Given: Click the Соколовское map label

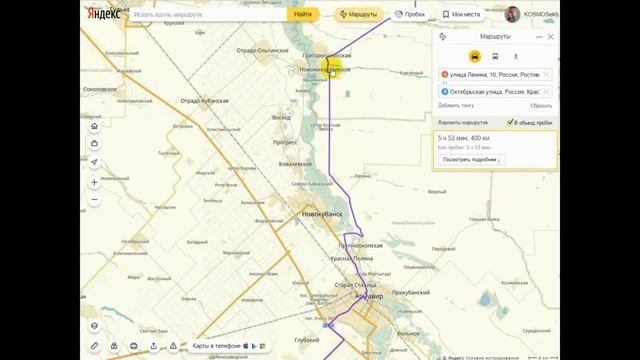Looking at the screenshot, I should (100, 89).
